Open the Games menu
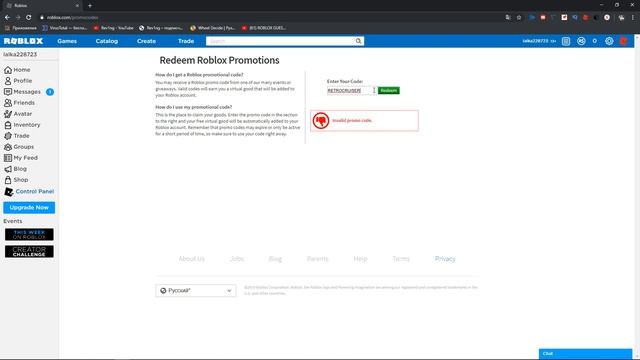The image size is (640, 360). pyautogui.click(x=67, y=41)
